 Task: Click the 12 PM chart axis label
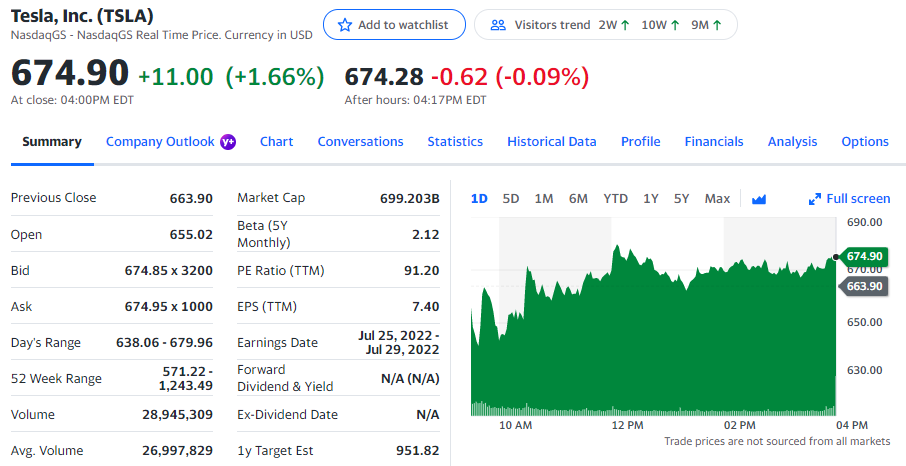pos(627,426)
